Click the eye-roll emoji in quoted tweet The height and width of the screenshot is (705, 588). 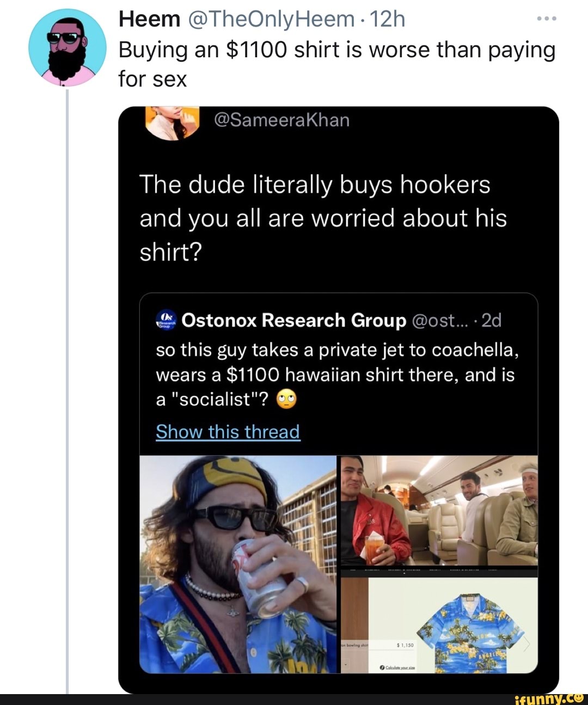pyautogui.click(x=287, y=400)
